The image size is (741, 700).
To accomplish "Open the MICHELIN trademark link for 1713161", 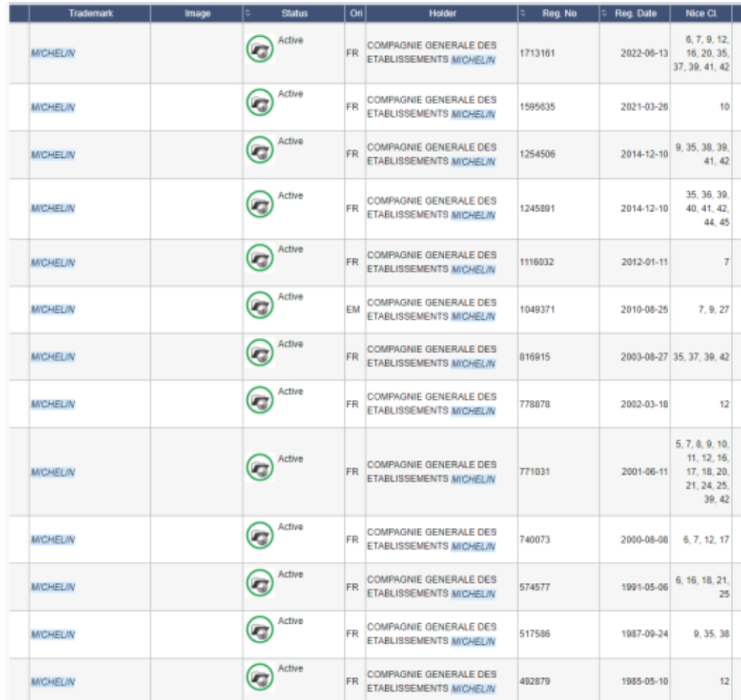I will tap(53, 53).
